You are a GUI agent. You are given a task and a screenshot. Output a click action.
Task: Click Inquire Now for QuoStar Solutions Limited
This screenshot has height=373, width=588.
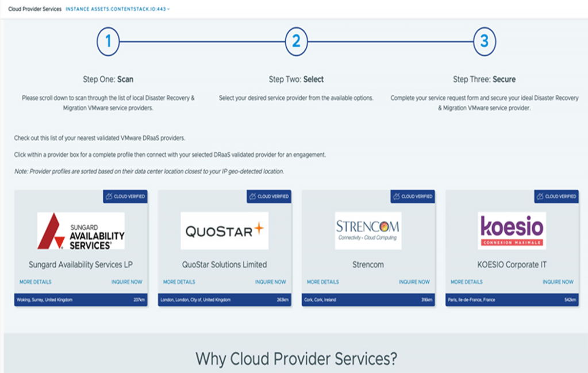(270, 282)
